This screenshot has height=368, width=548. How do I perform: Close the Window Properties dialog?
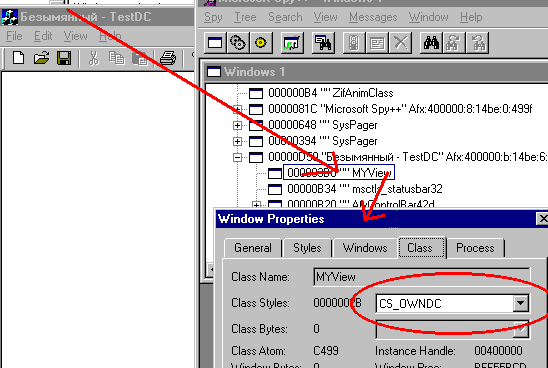point(542,219)
